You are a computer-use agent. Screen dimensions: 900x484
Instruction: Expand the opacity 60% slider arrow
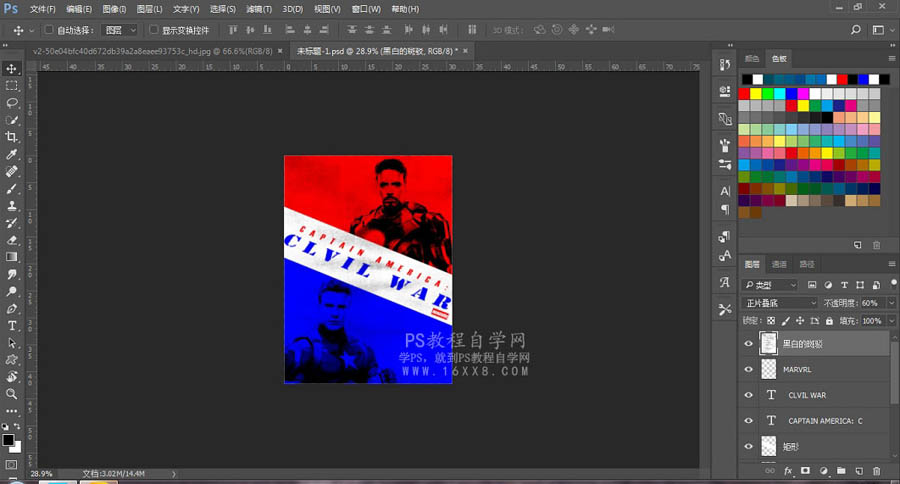tap(891, 303)
